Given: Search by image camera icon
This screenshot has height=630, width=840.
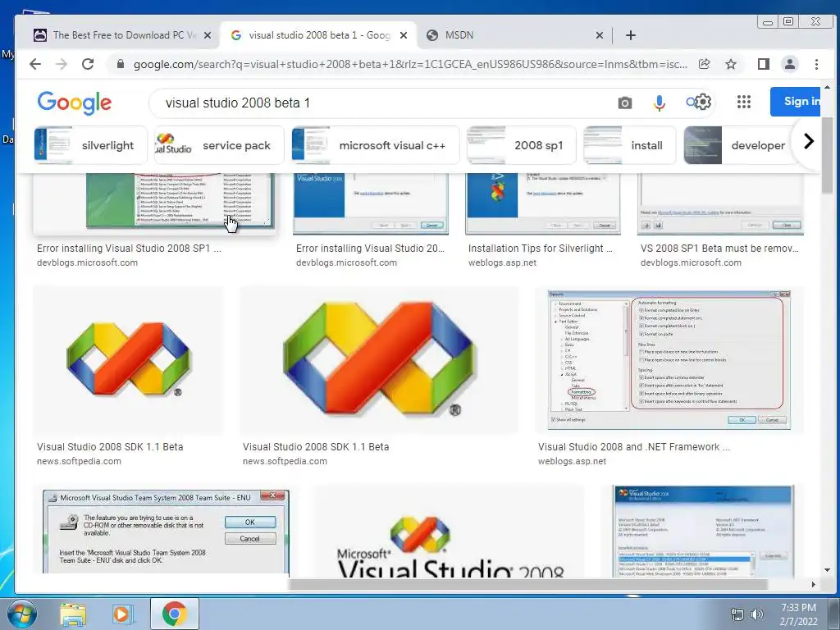Looking at the screenshot, I should click(624, 103).
